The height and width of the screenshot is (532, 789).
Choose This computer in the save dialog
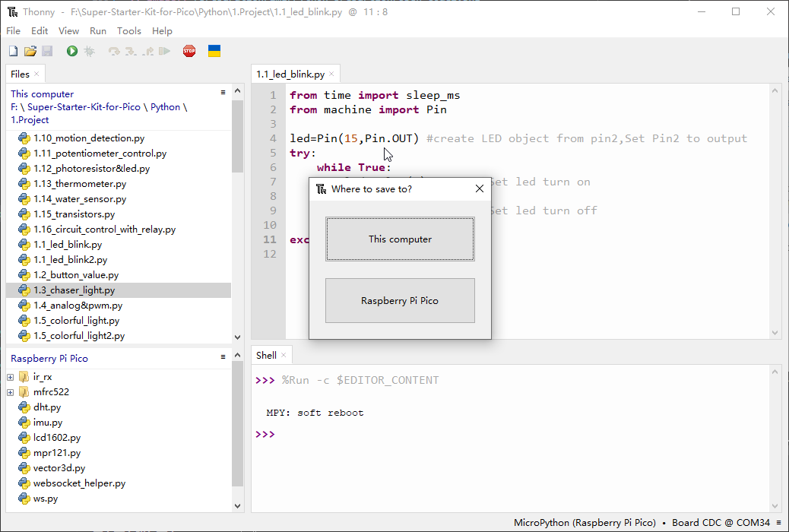point(400,239)
